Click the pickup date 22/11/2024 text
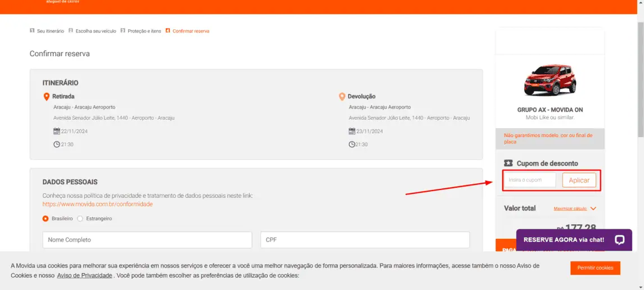This screenshot has width=644, height=290. 74,132
